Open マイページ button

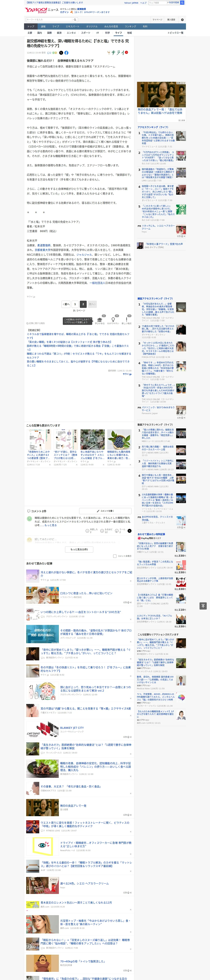[x=157, y=20]
